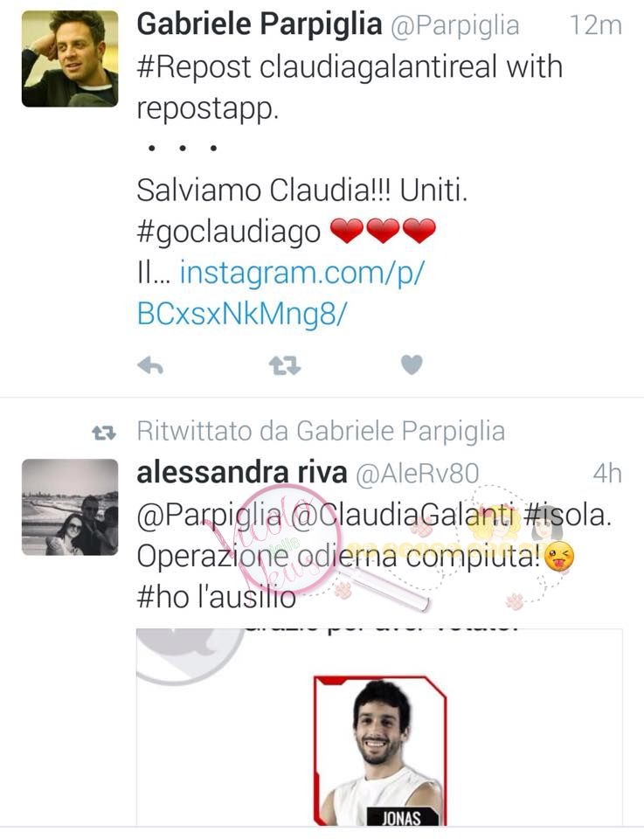This screenshot has width=644, height=839.
Task: Tap @Parpiglia mention in alessandra's tweet
Action: tap(209, 517)
